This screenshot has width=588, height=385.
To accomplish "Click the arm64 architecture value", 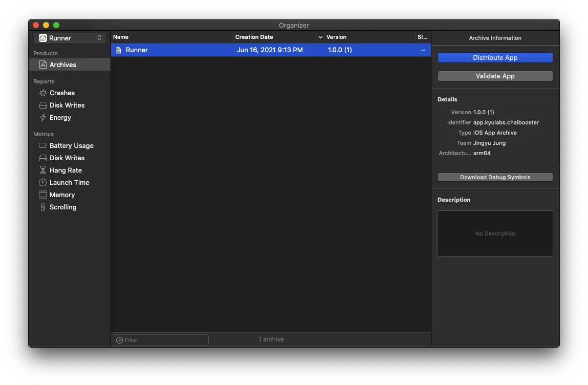I will click(x=482, y=153).
